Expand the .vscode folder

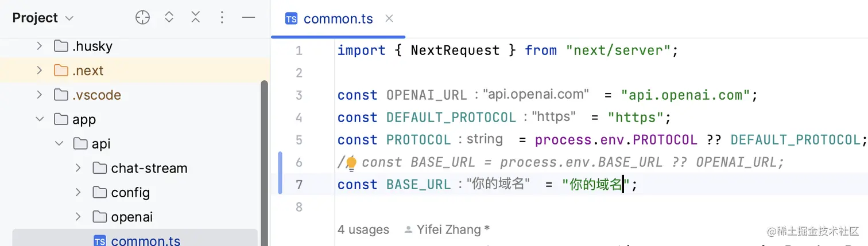click(x=39, y=95)
